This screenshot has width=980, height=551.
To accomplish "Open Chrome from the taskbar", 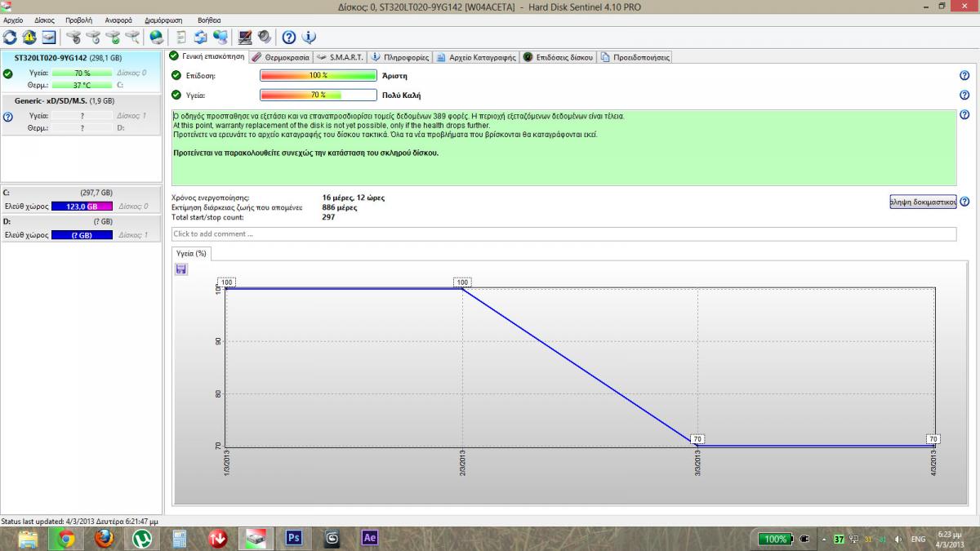I will (x=66, y=539).
